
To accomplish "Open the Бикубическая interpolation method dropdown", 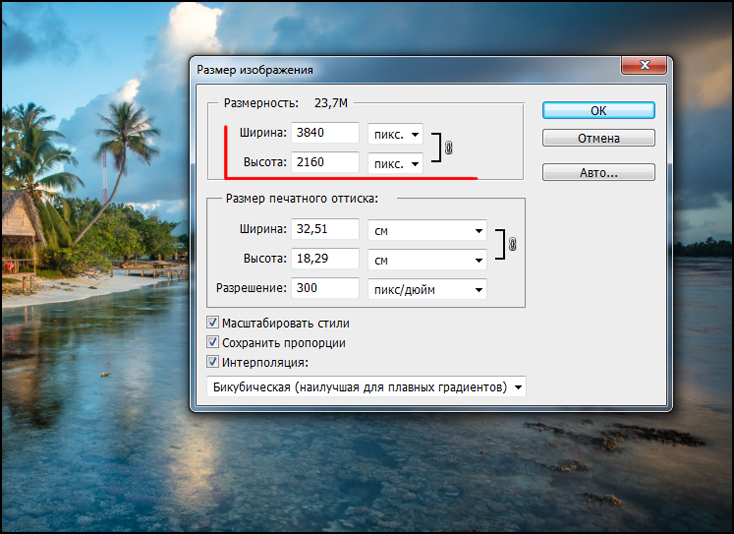I will (367, 387).
